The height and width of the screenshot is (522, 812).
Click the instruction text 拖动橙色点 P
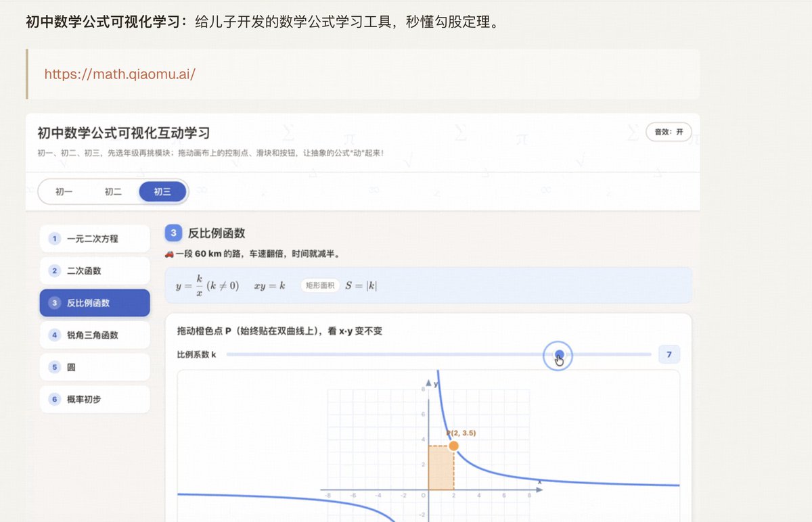coord(204,331)
